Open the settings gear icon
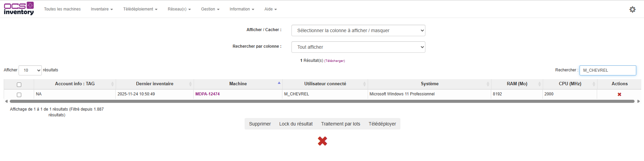The height and width of the screenshot is (161, 644). coord(632,9)
